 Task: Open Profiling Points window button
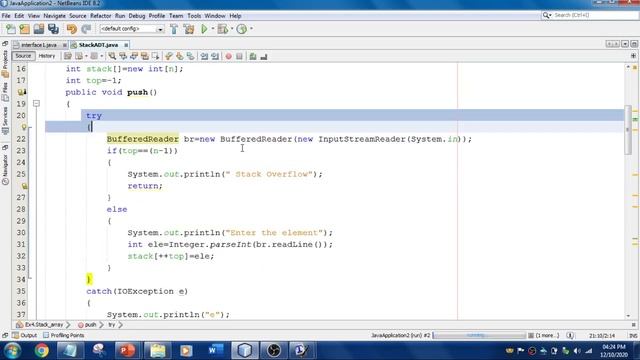[x=64, y=336]
